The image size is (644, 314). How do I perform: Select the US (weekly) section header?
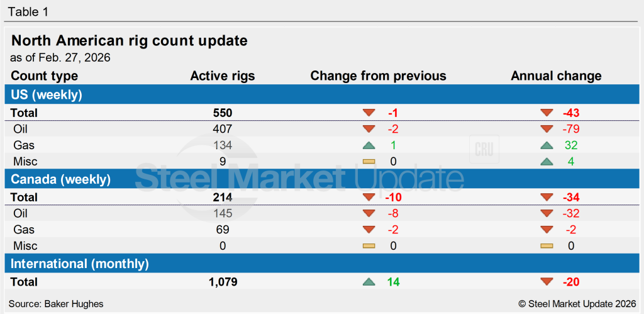pos(47,95)
